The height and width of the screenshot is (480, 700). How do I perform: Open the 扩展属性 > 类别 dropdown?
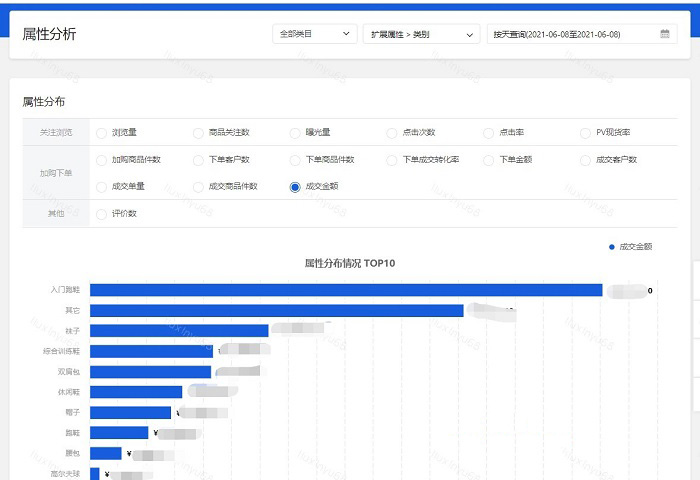coord(421,34)
